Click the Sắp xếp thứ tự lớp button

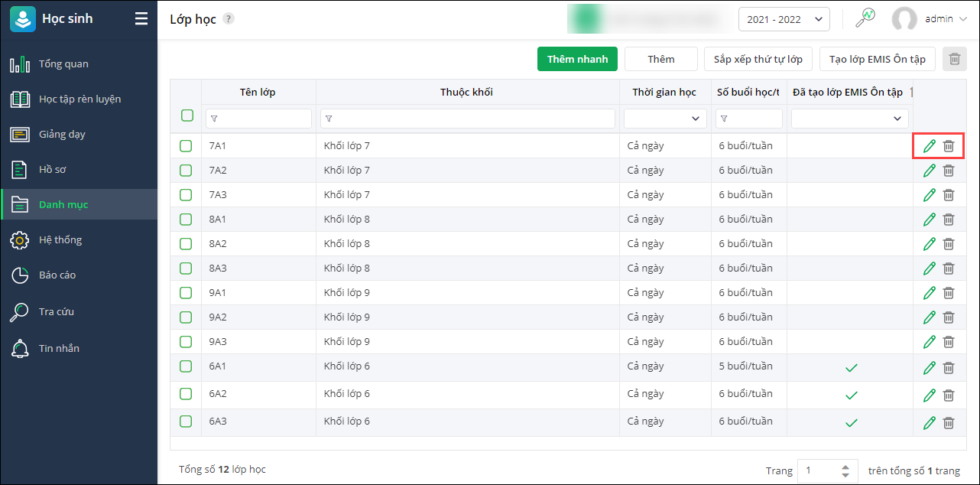click(x=758, y=59)
